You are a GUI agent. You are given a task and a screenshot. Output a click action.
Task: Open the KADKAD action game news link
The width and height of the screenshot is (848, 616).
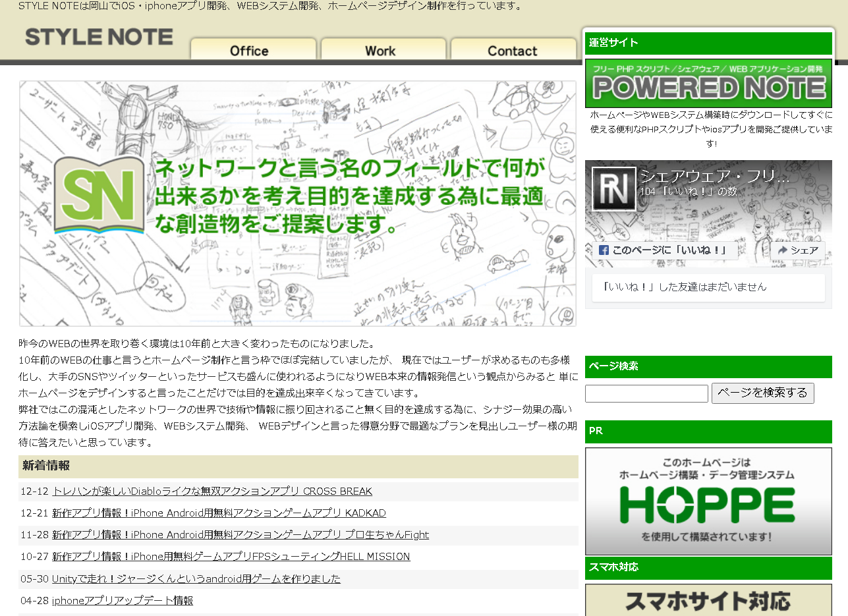pyautogui.click(x=219, y=513)
